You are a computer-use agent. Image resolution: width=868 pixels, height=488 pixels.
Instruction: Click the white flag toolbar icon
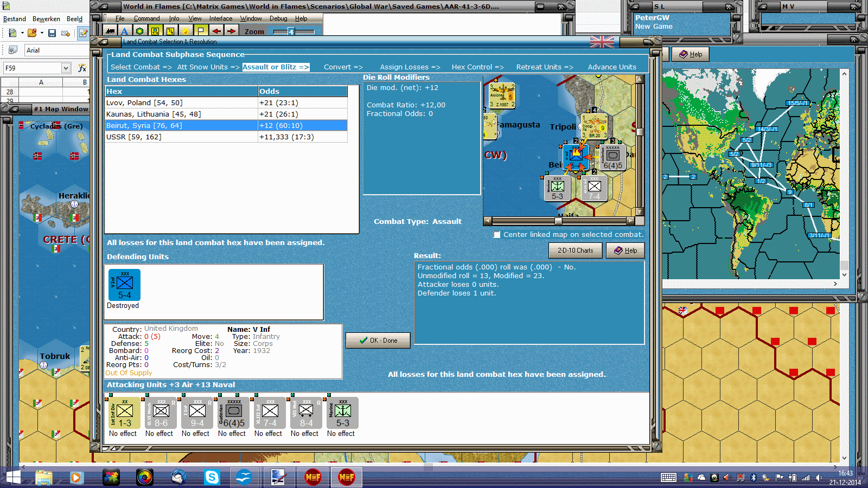tap(201, 31)
